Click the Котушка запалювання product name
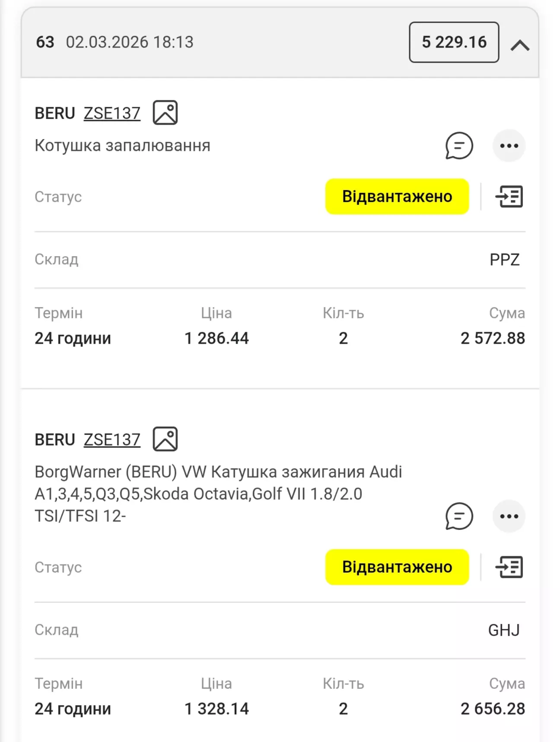 (x=122, y=146)
